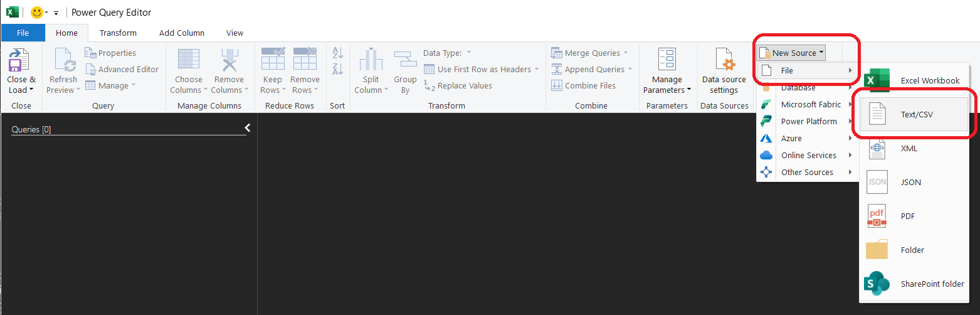Click the Choose Columns icon
Viewport: 980px width, 315px height.
click(189, 60)
